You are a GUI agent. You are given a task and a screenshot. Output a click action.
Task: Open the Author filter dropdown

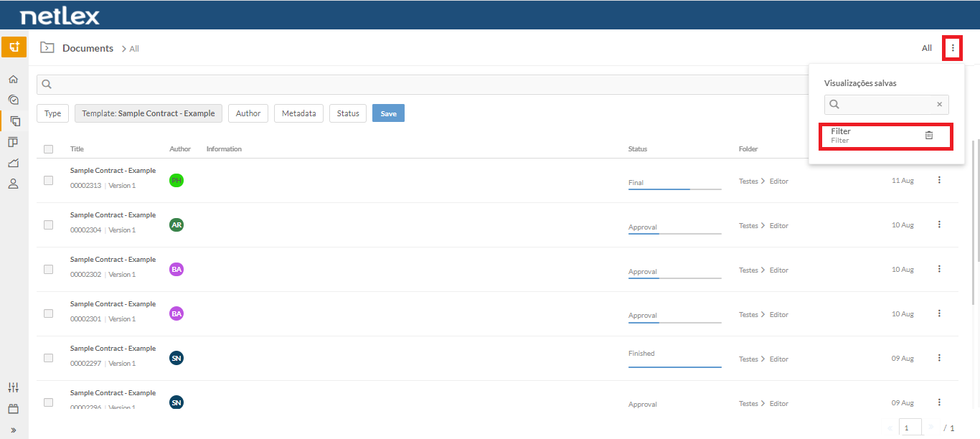click(248, 113)
